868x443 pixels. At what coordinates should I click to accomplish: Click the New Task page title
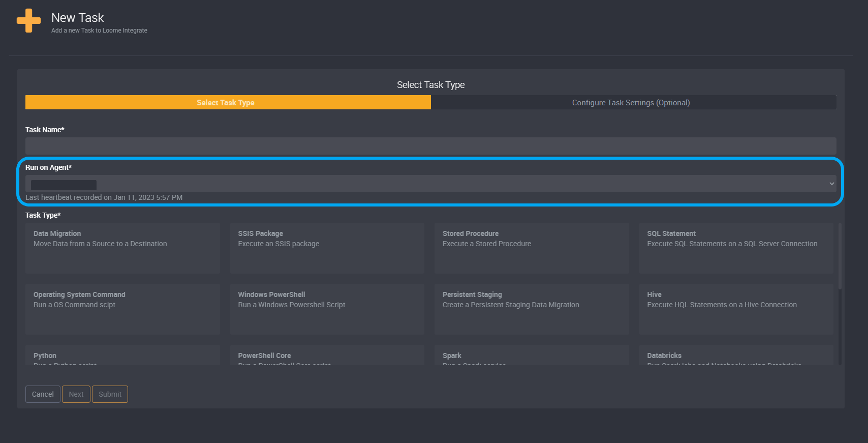pyautogui.click(x=77, y=18)
